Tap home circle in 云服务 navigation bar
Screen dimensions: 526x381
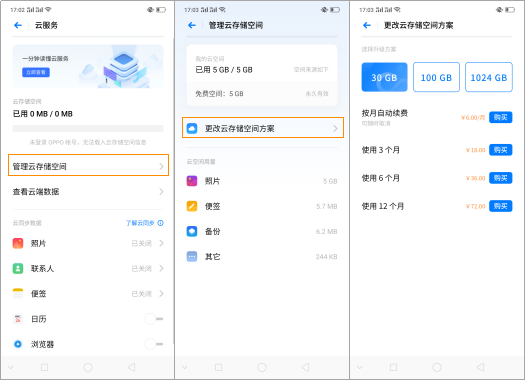point(88,368)
